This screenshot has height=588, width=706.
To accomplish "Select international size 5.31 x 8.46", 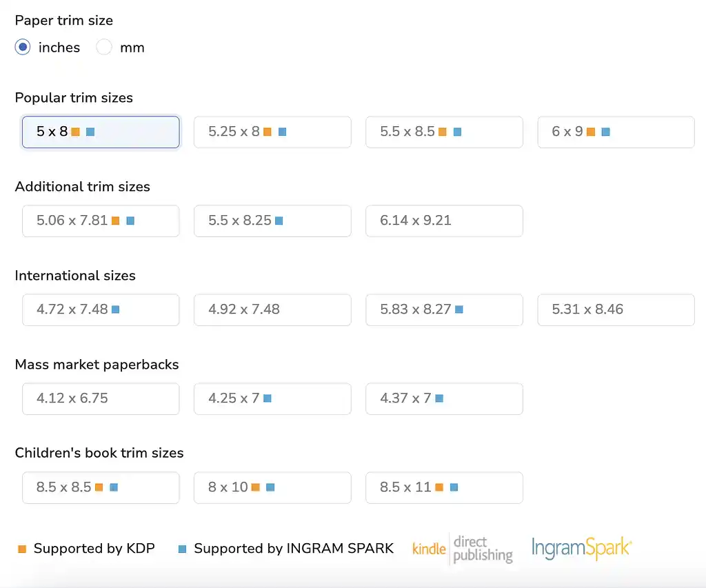I will click(616, 310).
